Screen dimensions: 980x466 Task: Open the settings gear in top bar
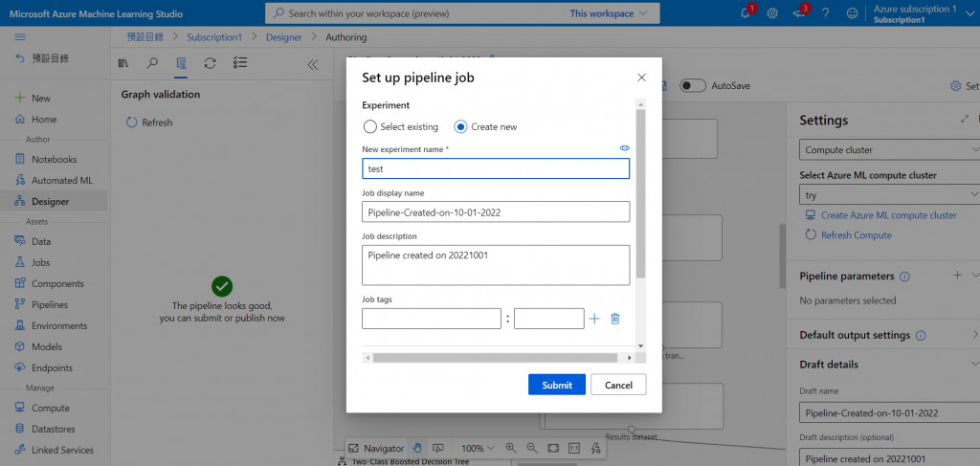tap(772, 13)
